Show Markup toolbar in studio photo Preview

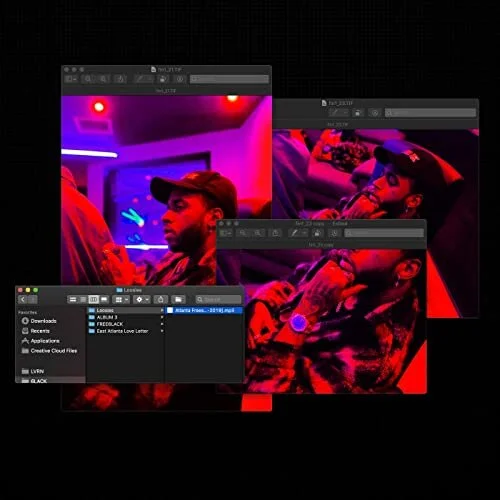click(180, 79)
